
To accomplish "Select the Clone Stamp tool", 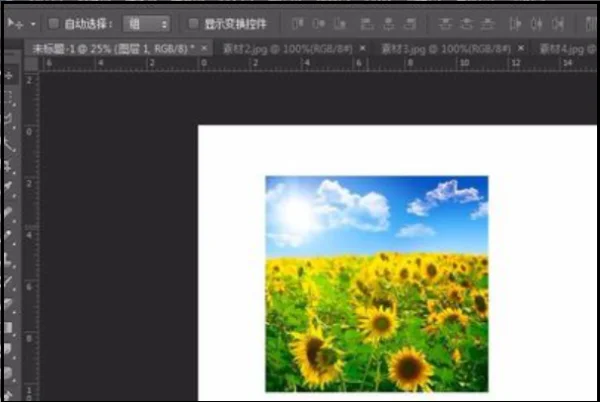I will tap(9, 258).
